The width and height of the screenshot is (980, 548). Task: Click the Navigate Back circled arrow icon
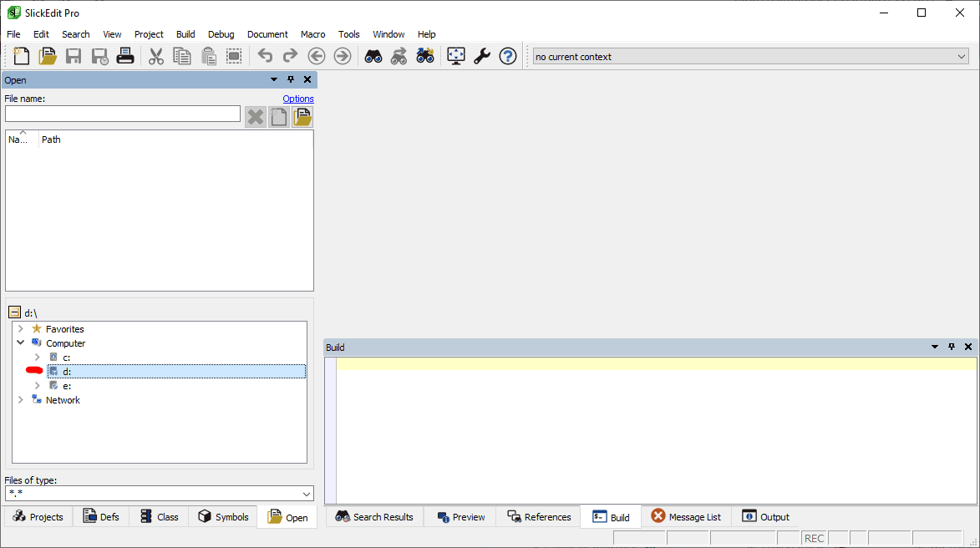pos(317,57)
